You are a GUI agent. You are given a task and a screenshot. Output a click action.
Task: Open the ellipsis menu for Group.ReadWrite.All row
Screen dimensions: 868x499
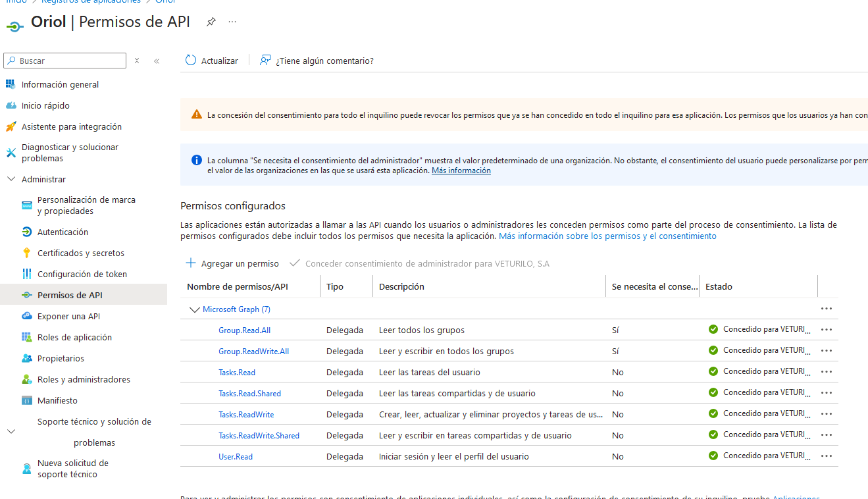pyautogui.click(x=827, y=351)
